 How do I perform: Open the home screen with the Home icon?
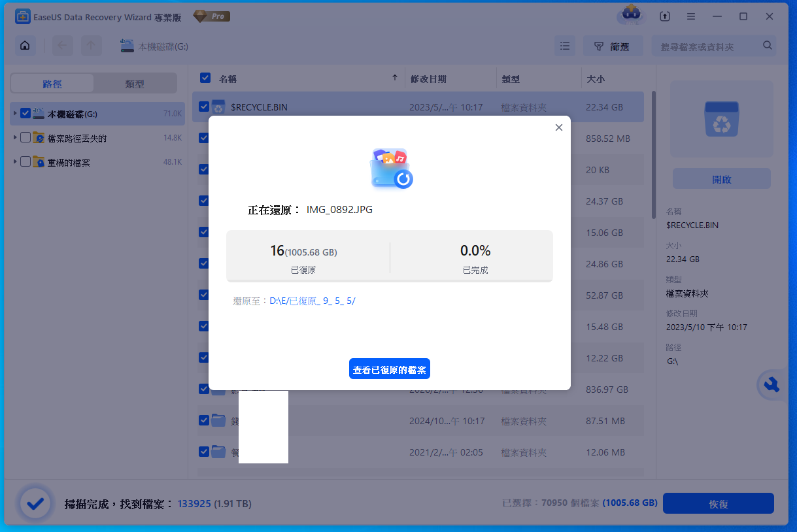coord(25,46)
